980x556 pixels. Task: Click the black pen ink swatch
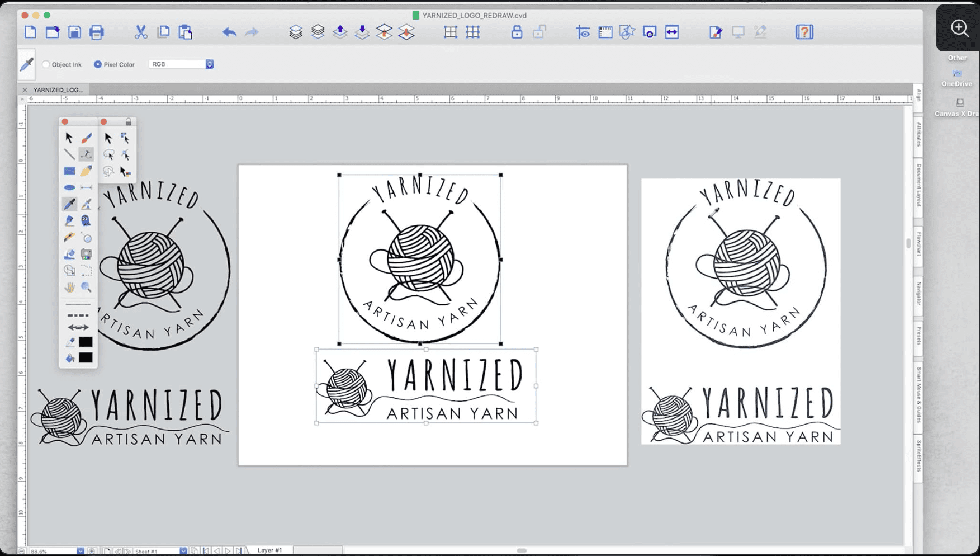pos(86,342)
